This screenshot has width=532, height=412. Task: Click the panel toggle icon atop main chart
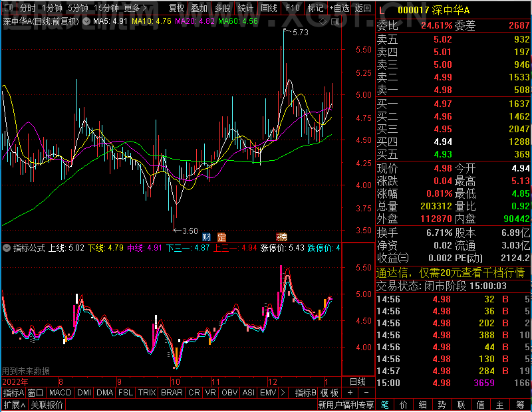pos(335,22)
